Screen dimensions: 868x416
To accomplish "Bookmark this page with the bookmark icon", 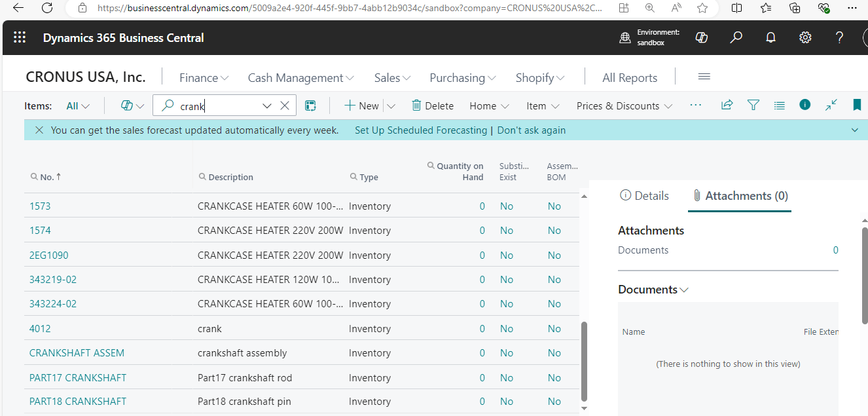I will coord(857,105).
